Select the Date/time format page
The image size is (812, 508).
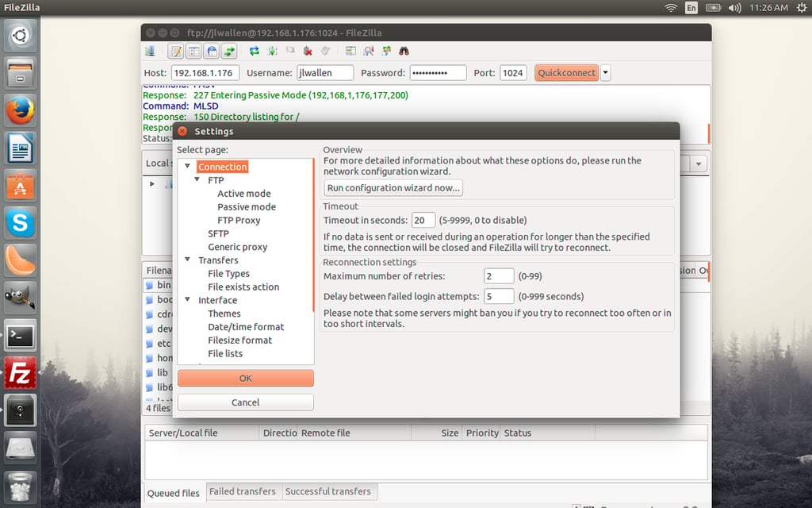[x=246, y=327]
